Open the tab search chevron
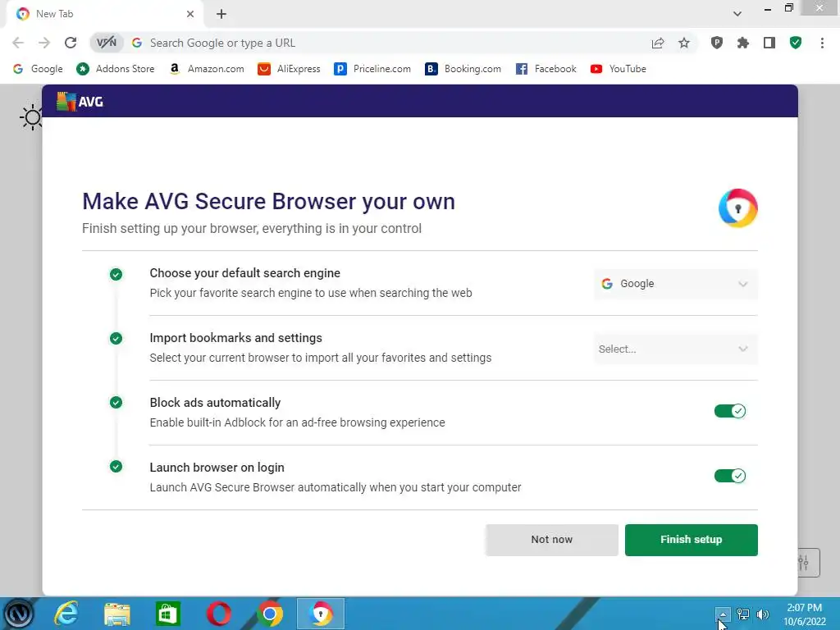840x630 pixels. pyautogui.click(x=737, y=14)
